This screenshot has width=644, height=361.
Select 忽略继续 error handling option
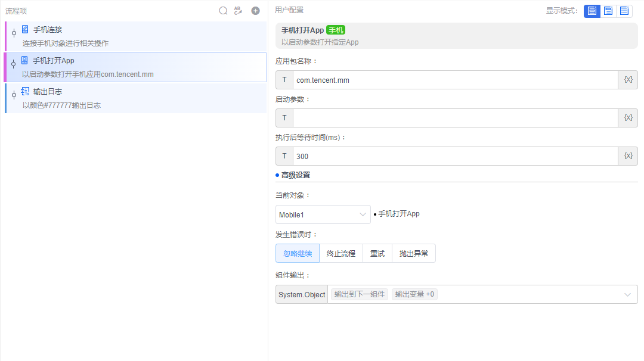point(297,253)
